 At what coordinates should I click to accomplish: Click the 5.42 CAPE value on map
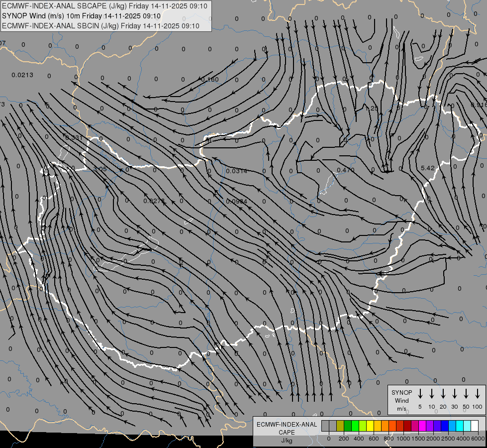pyautogui.click(x=428, y=168)
